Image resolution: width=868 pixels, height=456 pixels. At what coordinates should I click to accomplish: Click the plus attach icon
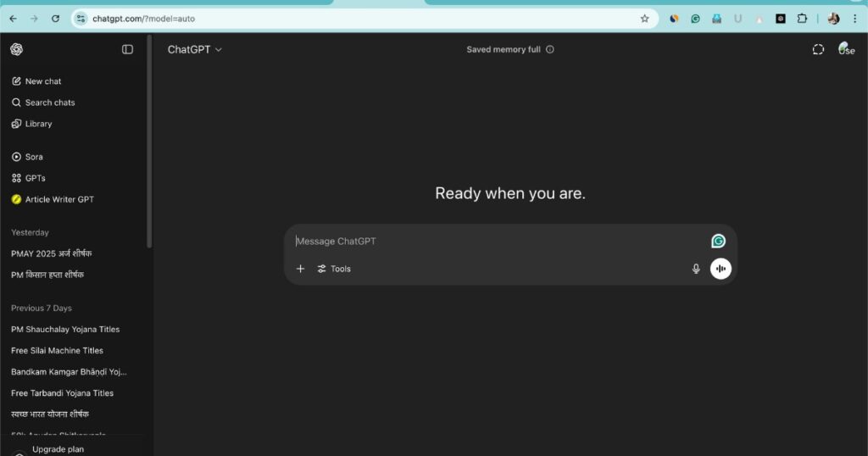point(301,269)
